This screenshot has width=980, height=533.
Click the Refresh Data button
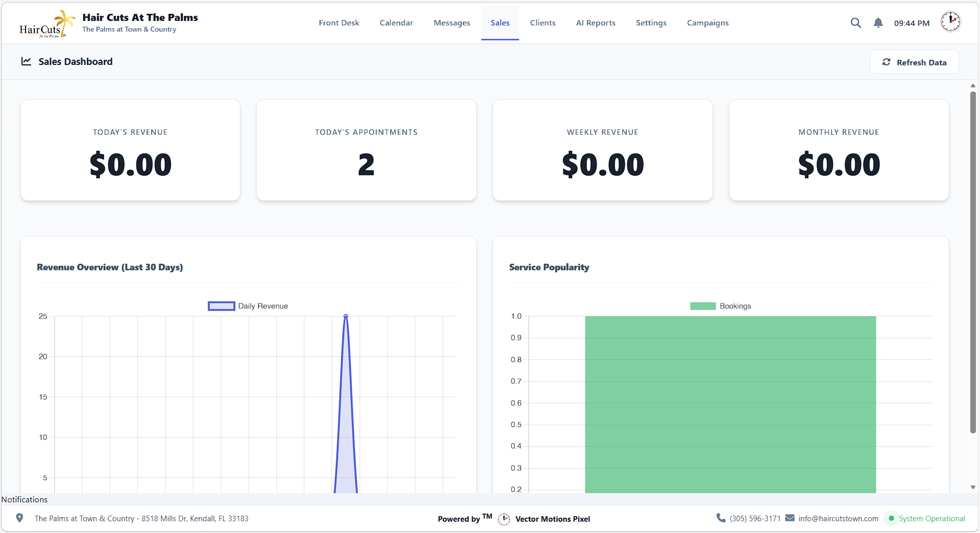(x=914, y=62)
